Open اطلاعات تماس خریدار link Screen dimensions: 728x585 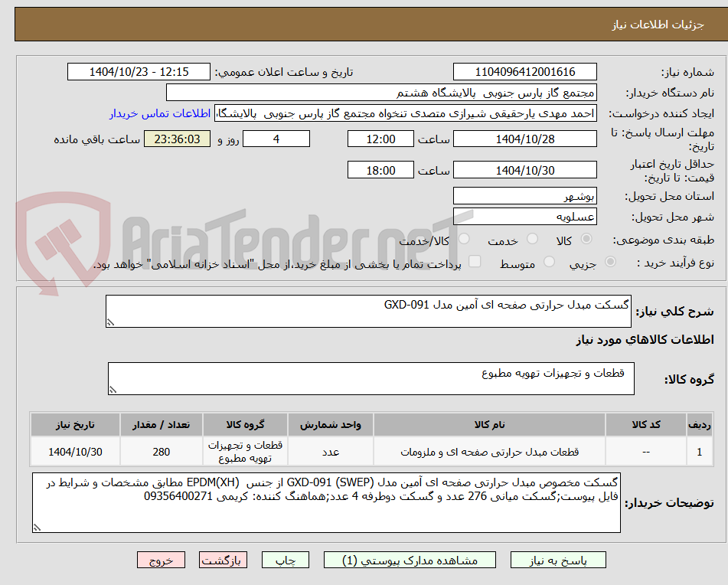160,114
